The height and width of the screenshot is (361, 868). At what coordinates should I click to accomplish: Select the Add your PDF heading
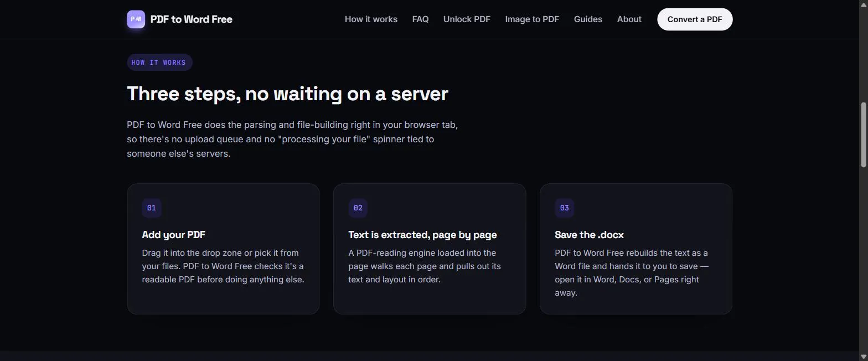coord(174,235)
